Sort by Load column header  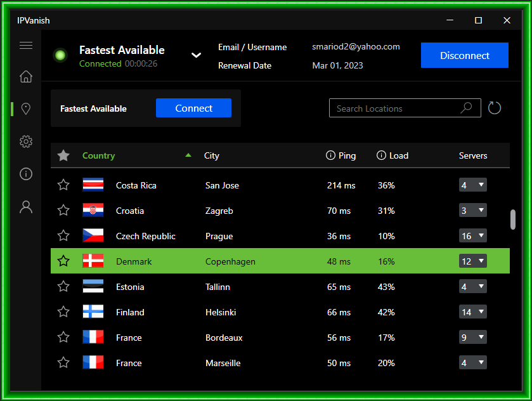coord(399,155)
